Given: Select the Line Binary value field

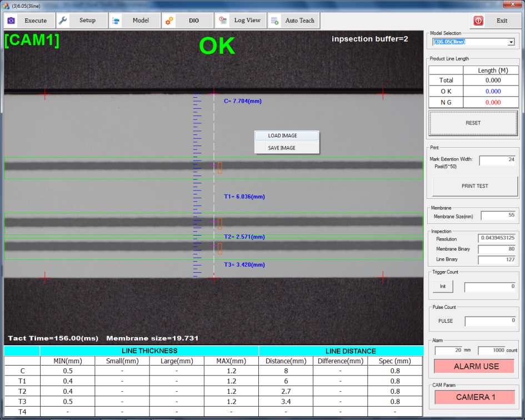Looking at the screenshot, I should click(496, 259).
